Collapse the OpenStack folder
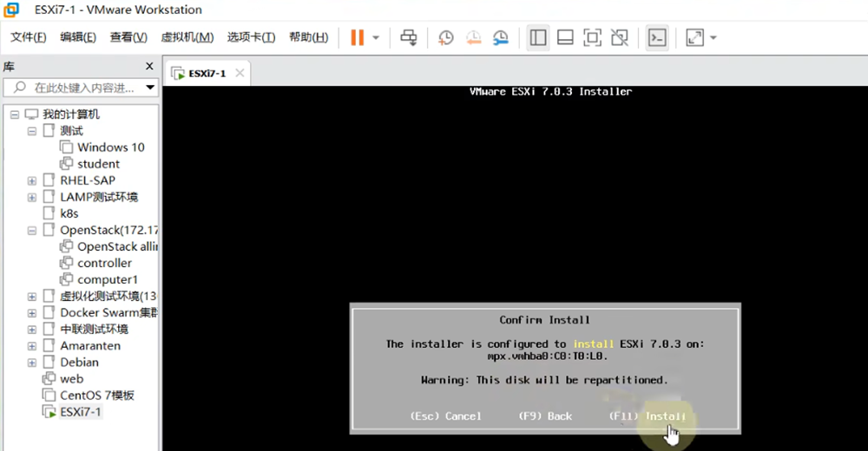Image resolution: width=868 pixels, height=451 pixels. pos(31,230)
